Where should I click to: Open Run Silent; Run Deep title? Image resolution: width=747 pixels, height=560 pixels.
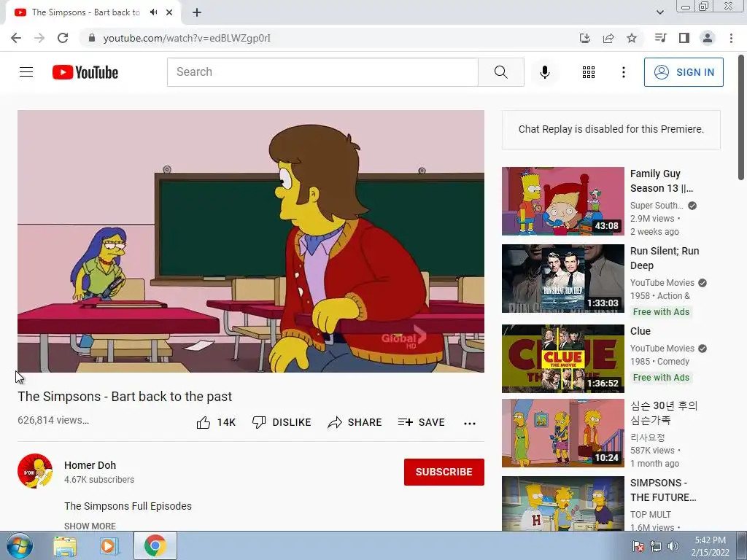[665, 258]
